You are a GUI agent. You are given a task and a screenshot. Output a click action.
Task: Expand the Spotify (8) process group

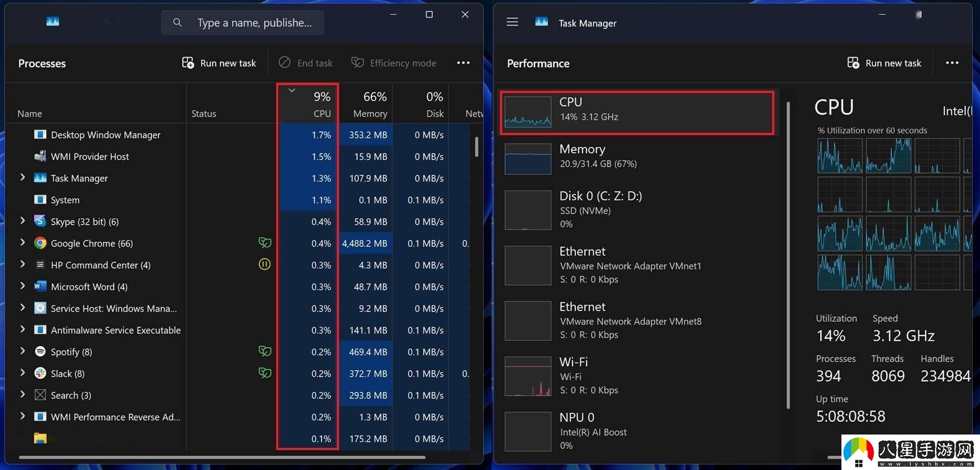23,351
